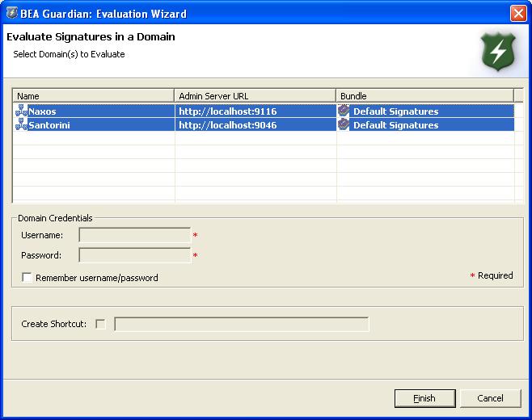Click the 'Evaluate Signatures in a Domain' heading

point(91,36)
